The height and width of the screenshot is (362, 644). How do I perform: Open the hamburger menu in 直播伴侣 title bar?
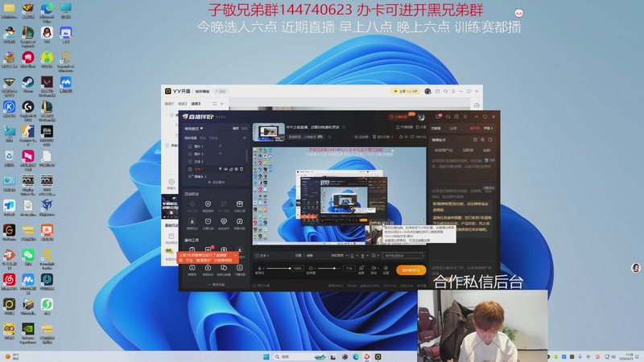(465, 117)
